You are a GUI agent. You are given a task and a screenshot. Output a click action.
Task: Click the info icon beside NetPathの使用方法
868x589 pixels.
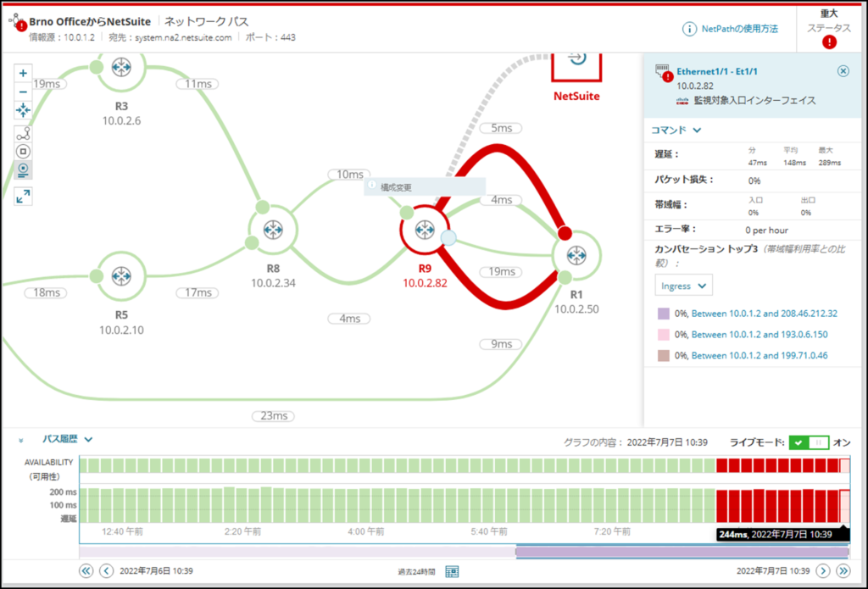689,29
